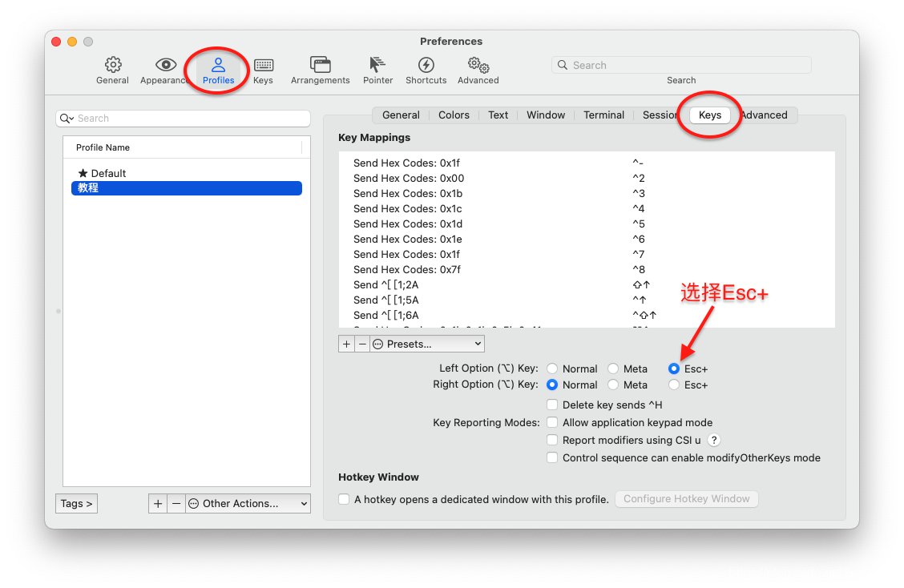The width and height of the screenshot is (904, 588).
Task: Click the preferences Search field
Action: pyautogui.click(x=681, y=66)
